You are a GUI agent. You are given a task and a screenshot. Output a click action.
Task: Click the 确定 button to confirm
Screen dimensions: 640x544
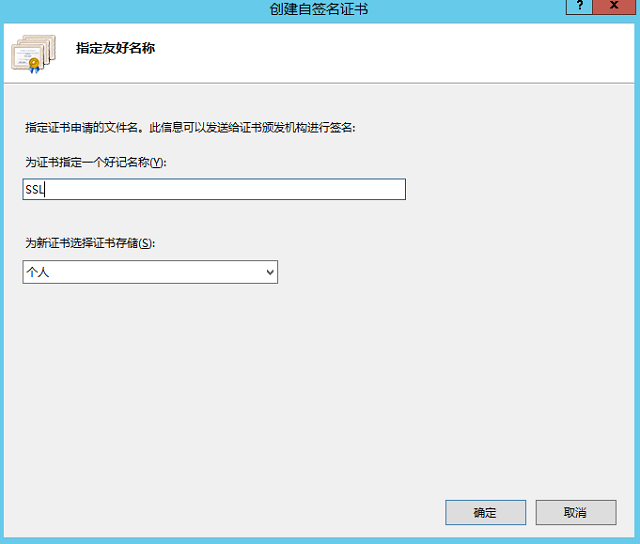[x=485, y=512]
